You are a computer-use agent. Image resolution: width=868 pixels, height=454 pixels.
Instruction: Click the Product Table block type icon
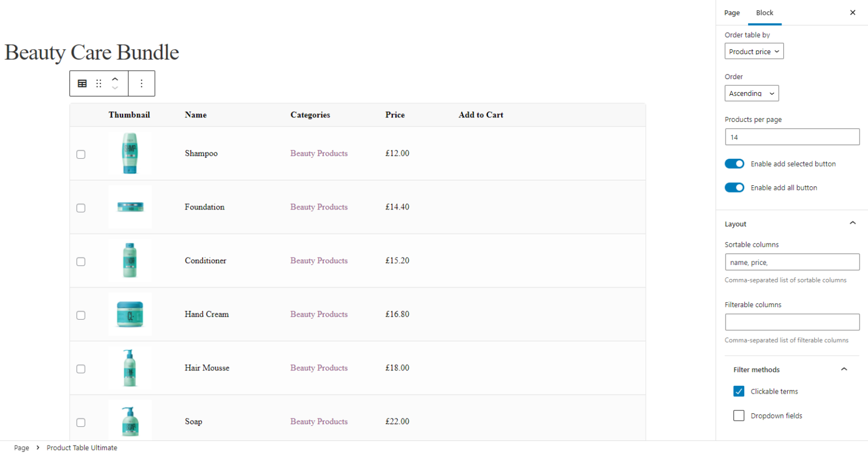[x=82, y=83]
